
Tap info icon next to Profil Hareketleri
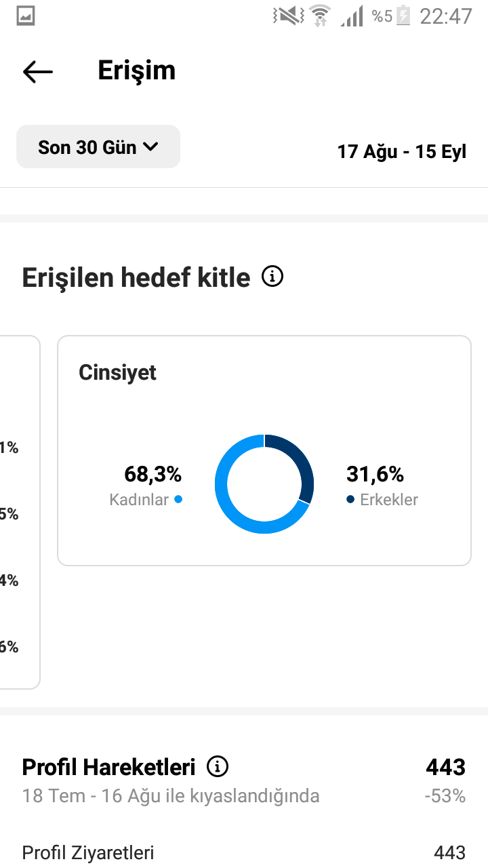coord(218,767)
